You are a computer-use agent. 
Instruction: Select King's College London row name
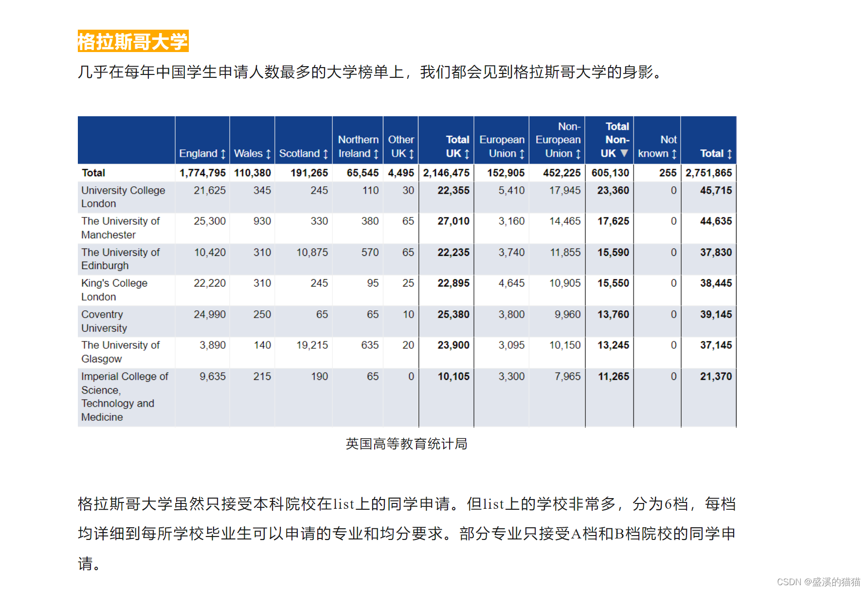click(x=114, y=290)
